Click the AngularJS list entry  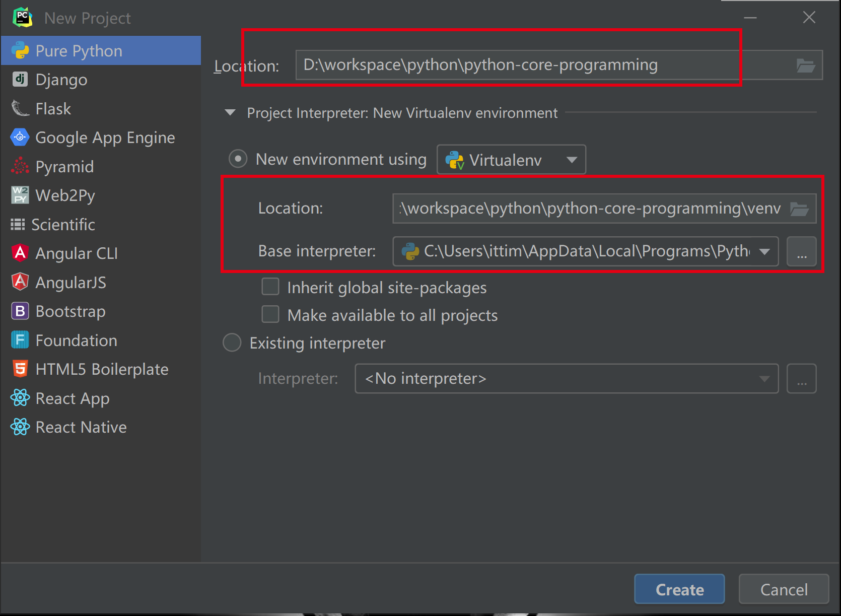[101, 282]
